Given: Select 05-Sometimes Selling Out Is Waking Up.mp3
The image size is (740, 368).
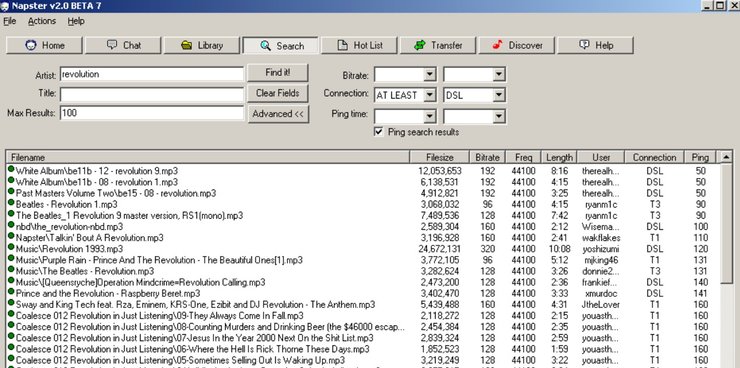Looking at the screenshot, I should pos(180,360).
